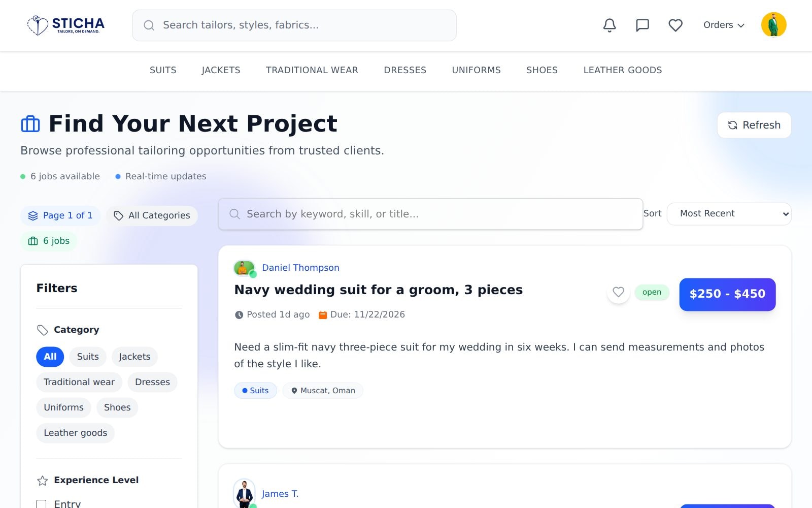Click the user profile avatar
This screenshot has width=812, height=508.
pyautogui.click(x=773, y=25)
